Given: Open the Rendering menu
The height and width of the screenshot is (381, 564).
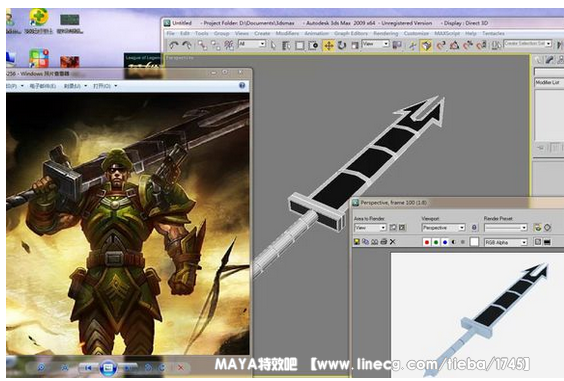Looking at the screenshot, I should [386, 33].
